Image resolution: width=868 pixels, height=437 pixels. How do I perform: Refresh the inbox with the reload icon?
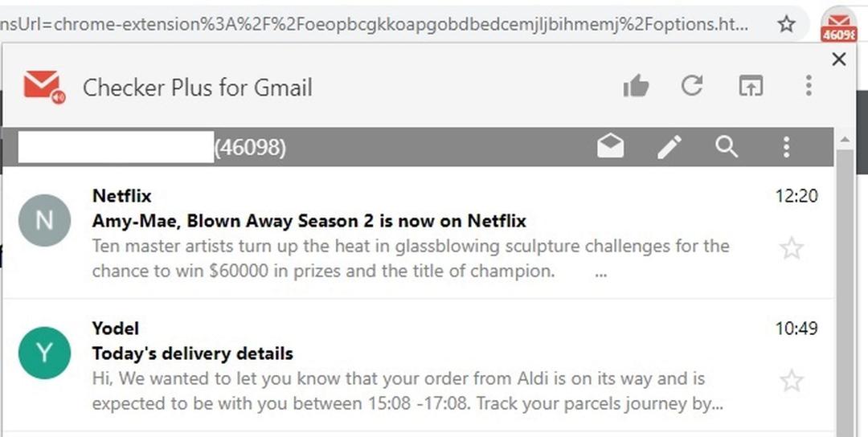[x=692, y=86]
